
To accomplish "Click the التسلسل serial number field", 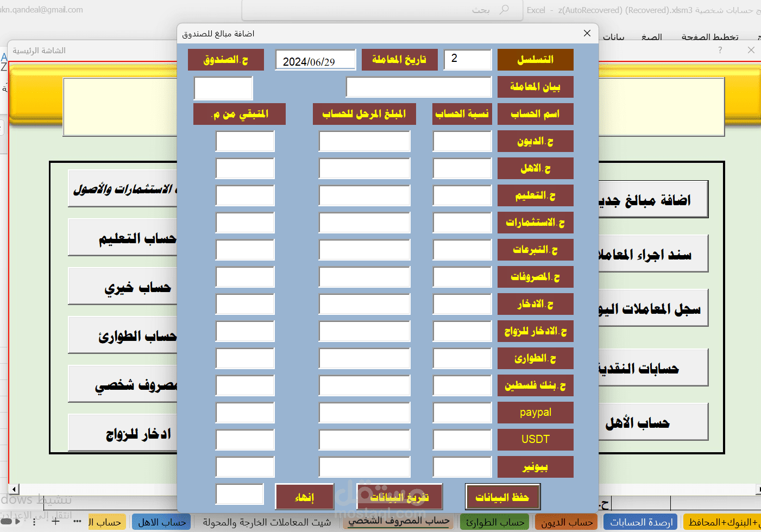I will (468, 60).
